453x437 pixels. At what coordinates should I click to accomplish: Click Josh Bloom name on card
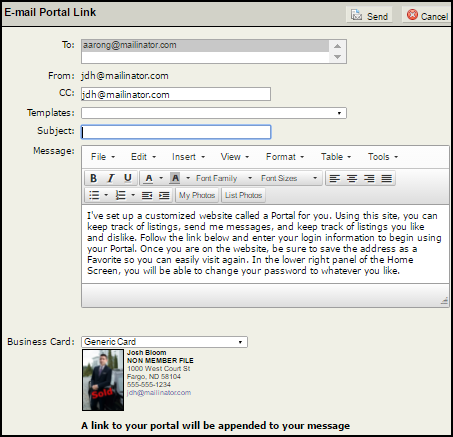tap(146, 353)
